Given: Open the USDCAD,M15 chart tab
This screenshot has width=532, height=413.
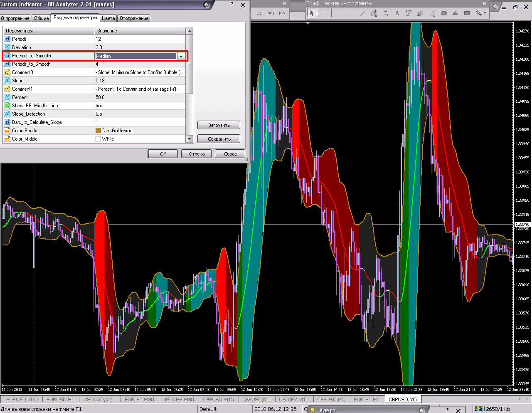Looking at the screenshot, I should pos(99,399).
